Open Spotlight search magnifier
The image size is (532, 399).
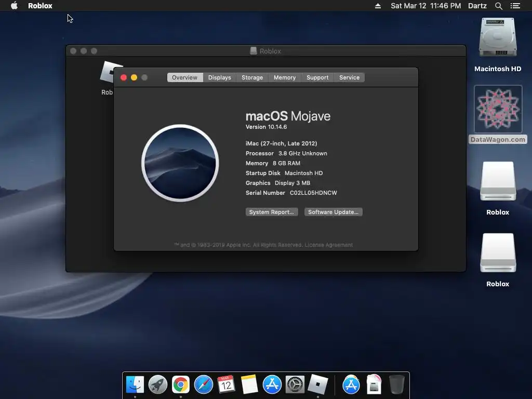click(x=498, y=6)
